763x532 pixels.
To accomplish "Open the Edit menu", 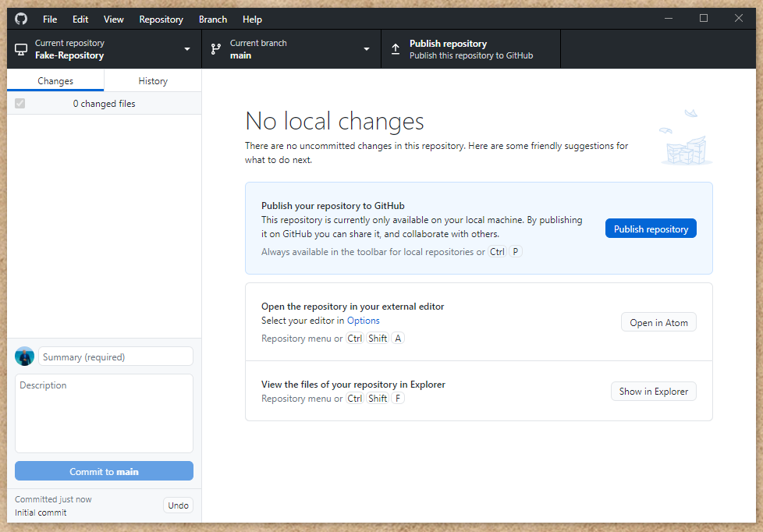I will pyautogui.click(x=80, y=20).
